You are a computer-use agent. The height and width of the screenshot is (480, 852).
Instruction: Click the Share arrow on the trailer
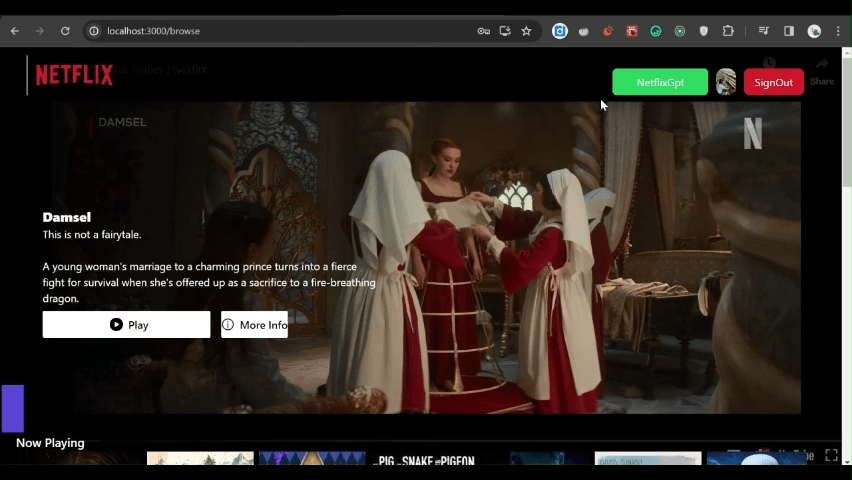click(x=822, y=64)
